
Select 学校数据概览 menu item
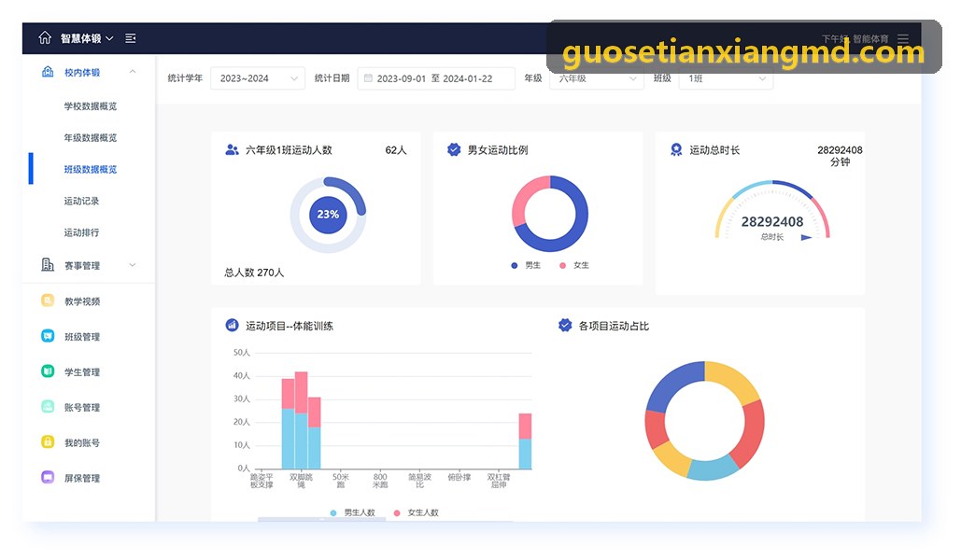(x=90, y=106)
